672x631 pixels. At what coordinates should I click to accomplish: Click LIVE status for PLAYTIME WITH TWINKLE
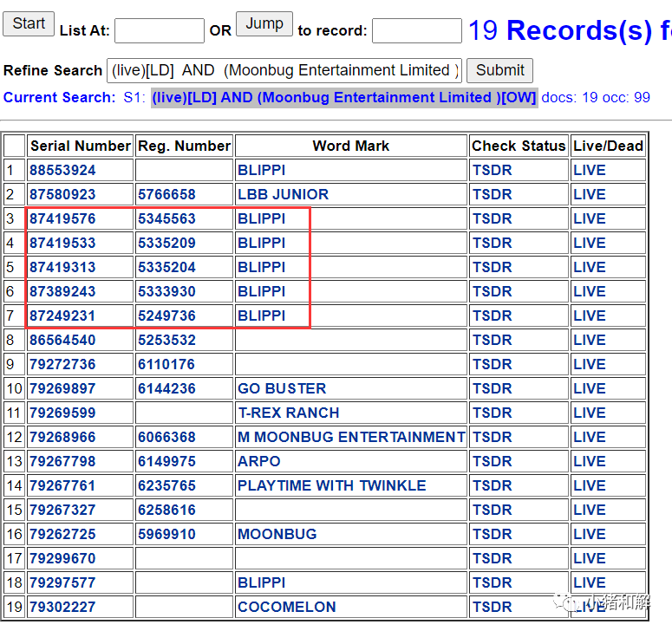click(590, 485)
